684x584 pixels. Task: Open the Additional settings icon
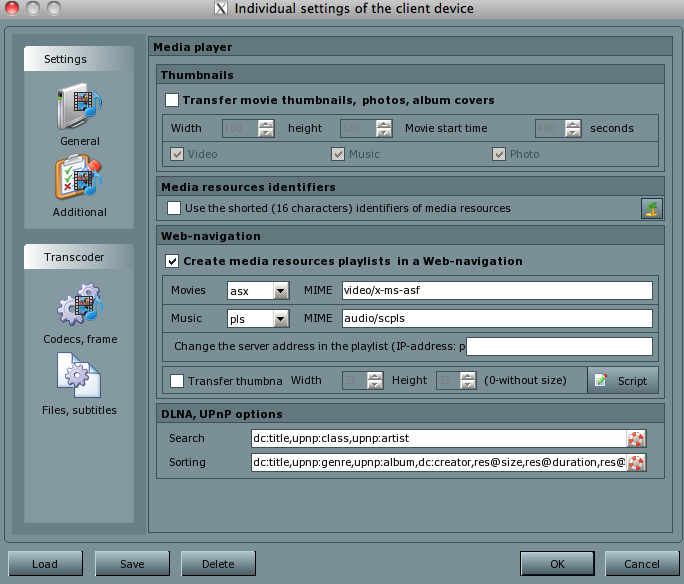tap(79, 178)
